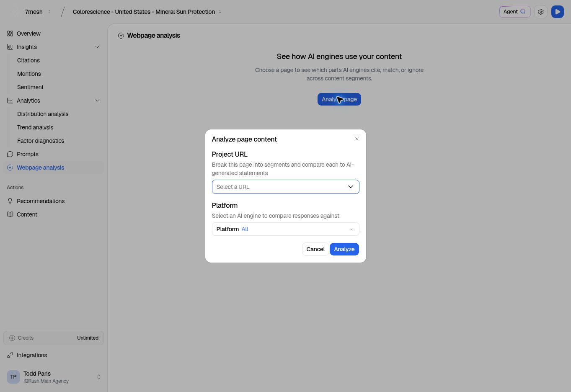Click the Analyze page content title
Screen dimensions: 571x392
coord(244,139)
